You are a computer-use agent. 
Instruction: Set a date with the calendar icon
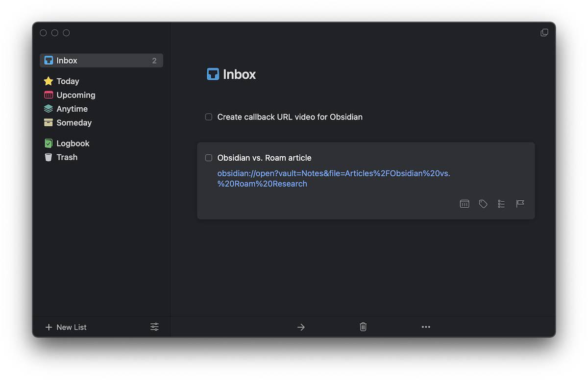coord(465,204)
